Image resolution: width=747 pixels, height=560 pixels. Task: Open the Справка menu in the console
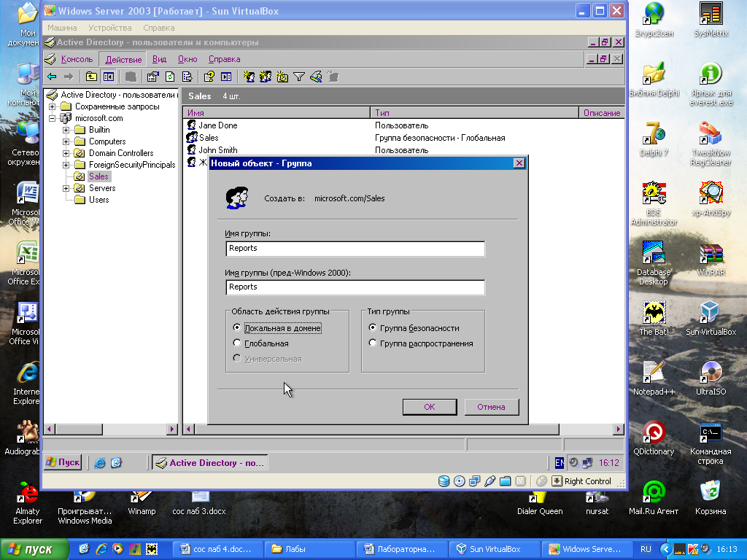(x=224, y=59)
